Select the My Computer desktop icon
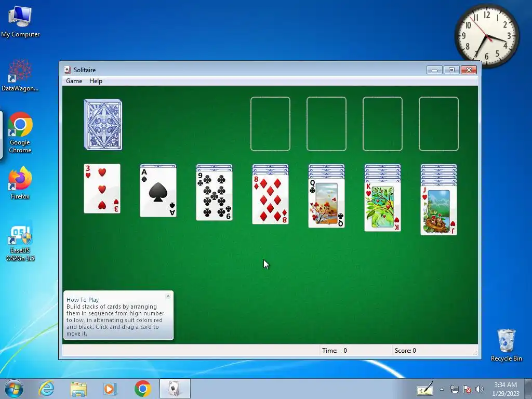This screenshot has height=399, width=532. (x=20, y=22)
